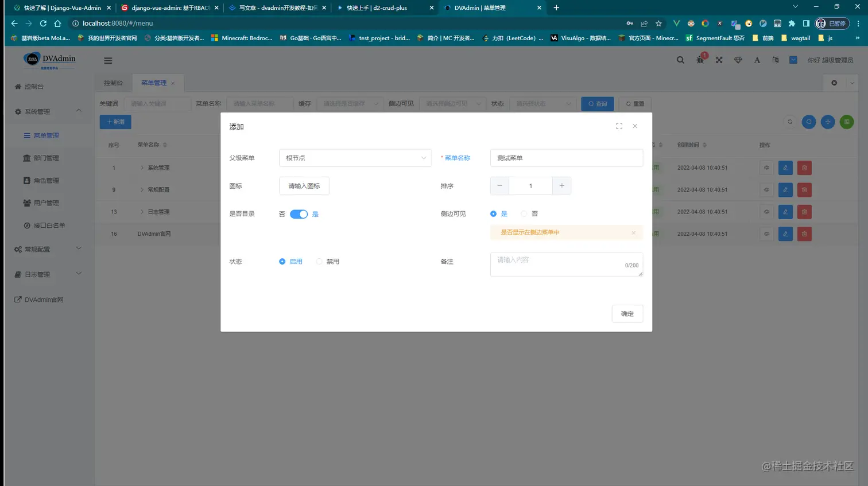Screen dimensions: 868x486
Task: Increase 排序 value with the plus stepper
Action: [x=561, y=185]
